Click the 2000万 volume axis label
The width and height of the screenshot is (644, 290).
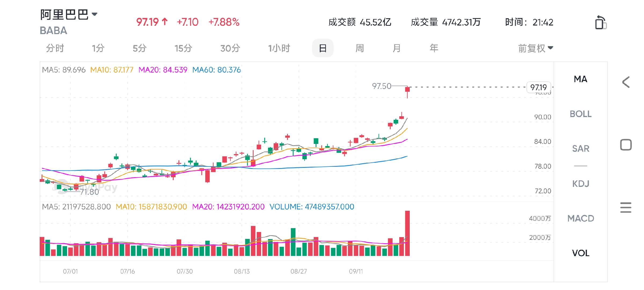[540, 238]
